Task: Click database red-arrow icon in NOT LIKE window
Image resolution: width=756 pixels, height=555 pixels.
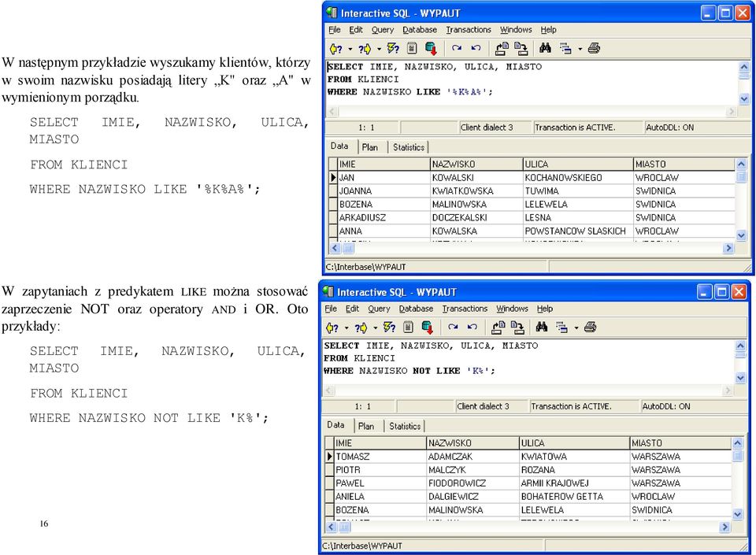Action: tap(427, 327)
